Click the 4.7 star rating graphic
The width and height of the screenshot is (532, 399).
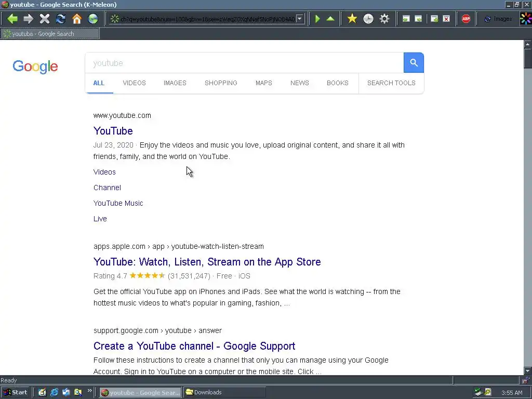[x=147, y=275]
